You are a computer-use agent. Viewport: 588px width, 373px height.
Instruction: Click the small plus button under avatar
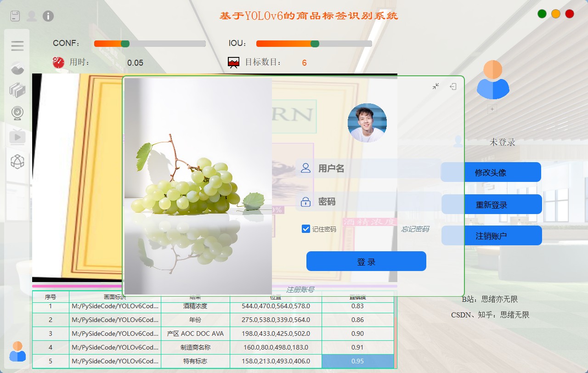click(x=492, y=109)
